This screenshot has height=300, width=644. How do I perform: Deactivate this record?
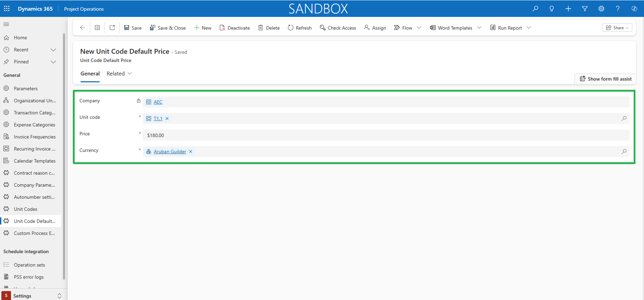point(235,28)
